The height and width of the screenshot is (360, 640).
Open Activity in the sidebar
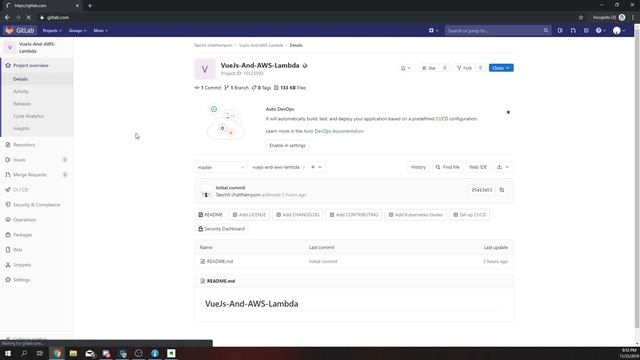(21, 91)
